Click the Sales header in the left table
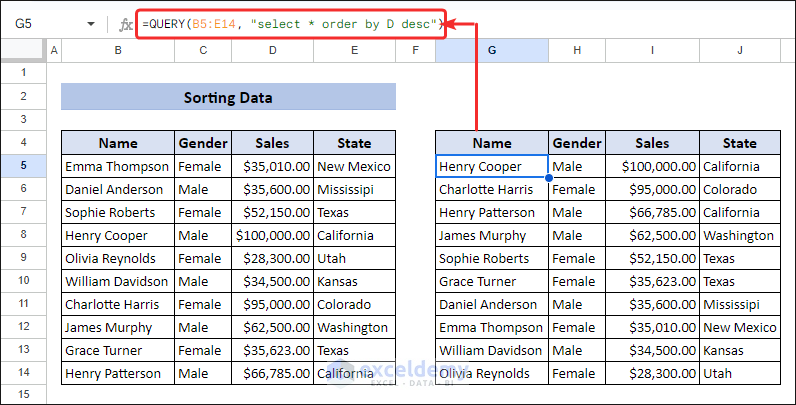The image size is (796, 405). click(272, 143)
